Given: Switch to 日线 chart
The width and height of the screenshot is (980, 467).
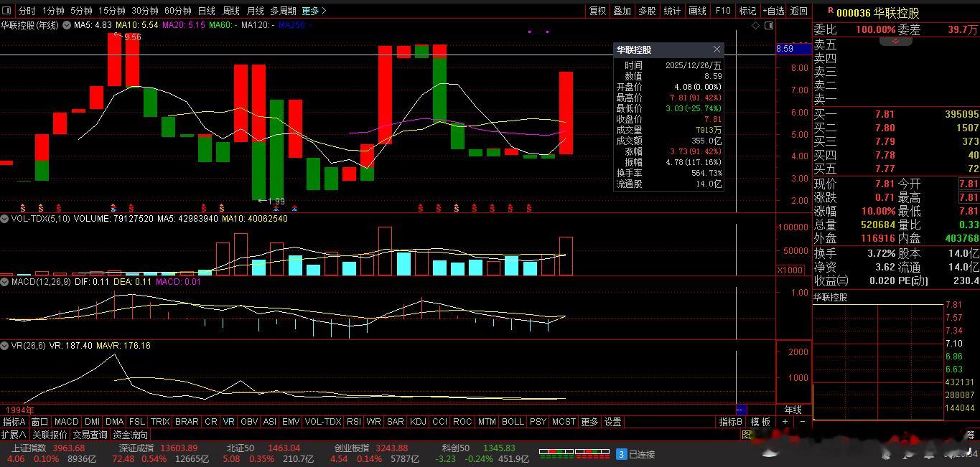Looking at the screenshot, I should [x=207, y=11].
